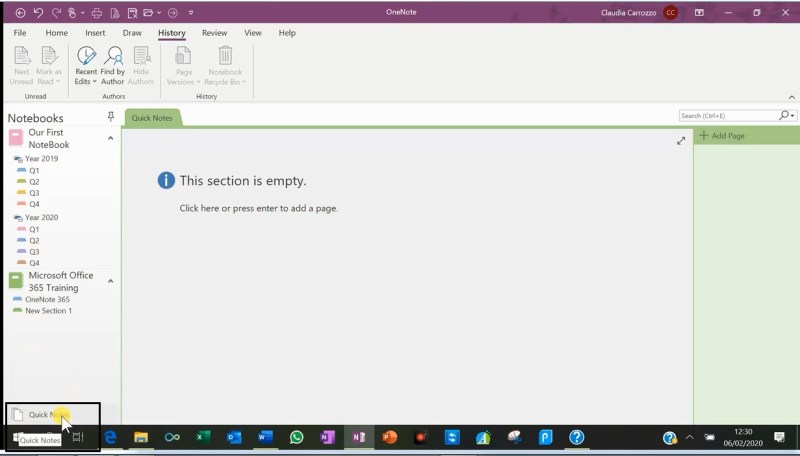Expand page to full view with arrow icon
Viewport: 800px width, 456px height.
pos(681,141)
